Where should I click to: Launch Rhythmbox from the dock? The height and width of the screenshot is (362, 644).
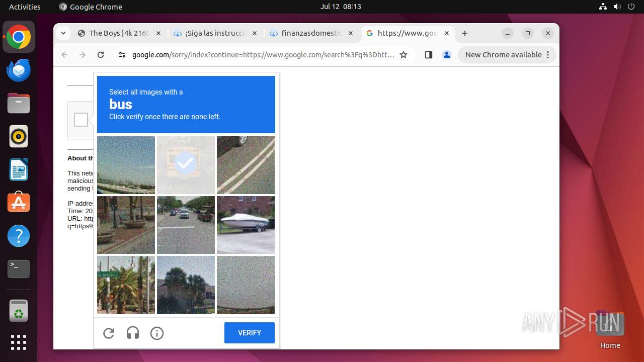click(19, 136)
